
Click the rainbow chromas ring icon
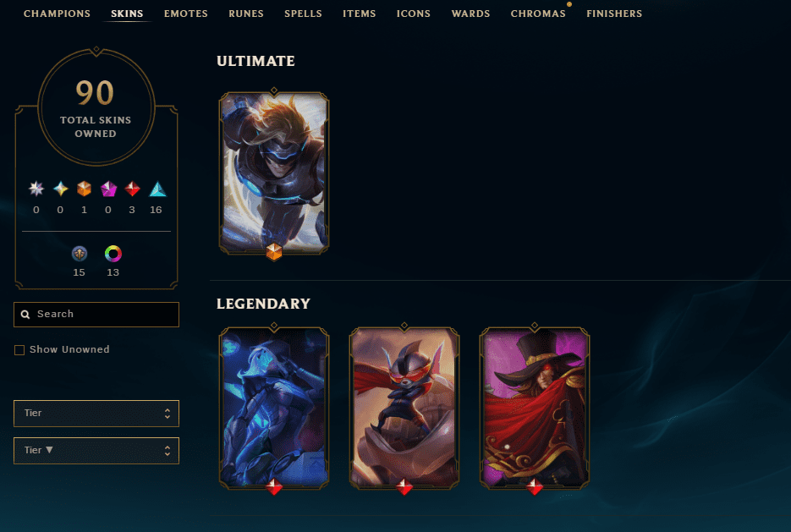(113, 253)
